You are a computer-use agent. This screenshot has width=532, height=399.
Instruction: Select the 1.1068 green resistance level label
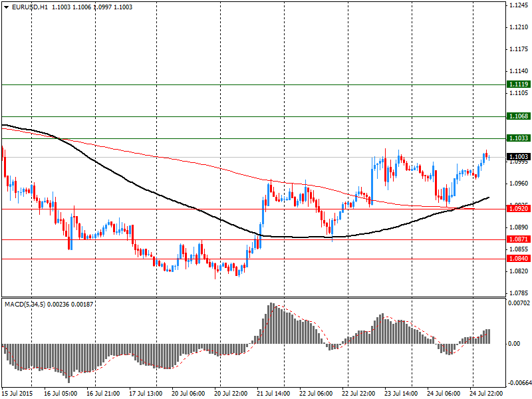(519, 116)
